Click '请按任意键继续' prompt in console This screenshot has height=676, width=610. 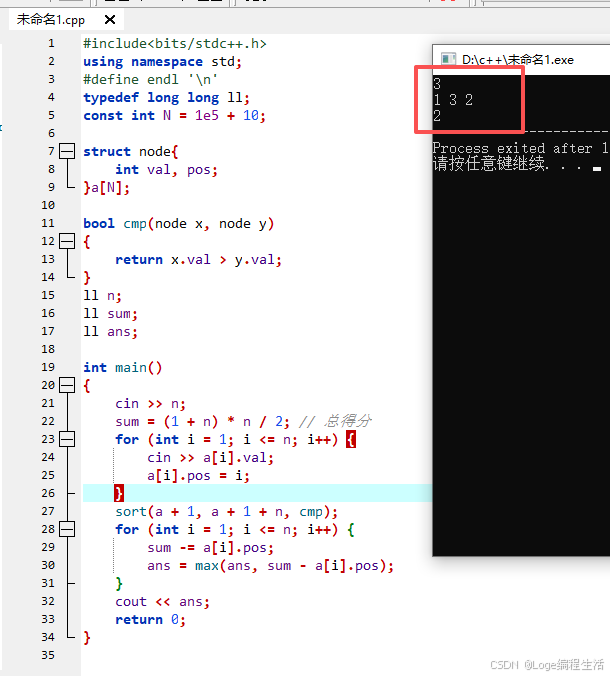tap(489, 164)
